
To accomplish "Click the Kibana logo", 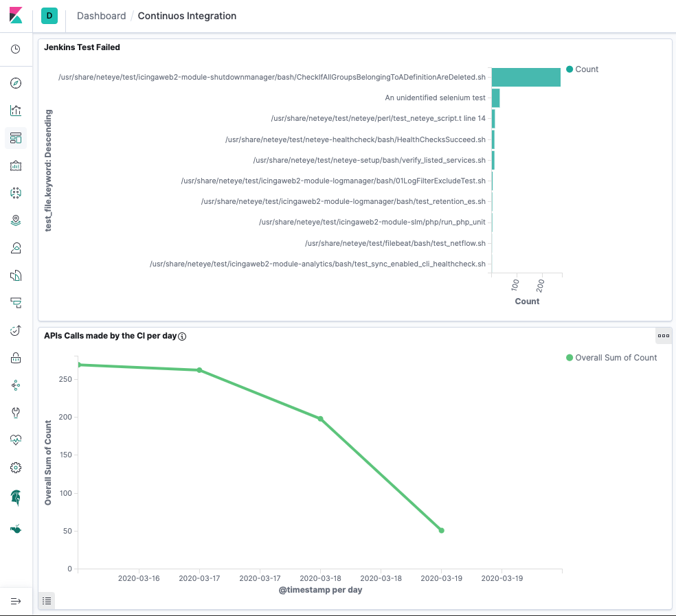I will pyautogui.click(x=16, y=16).
